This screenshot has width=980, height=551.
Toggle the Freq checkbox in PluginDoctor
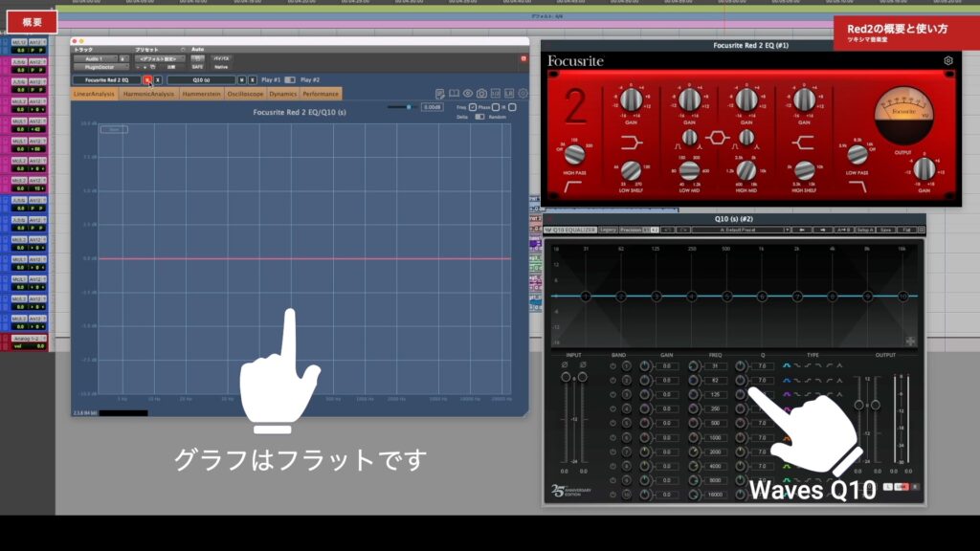click(x=473, y=107)
